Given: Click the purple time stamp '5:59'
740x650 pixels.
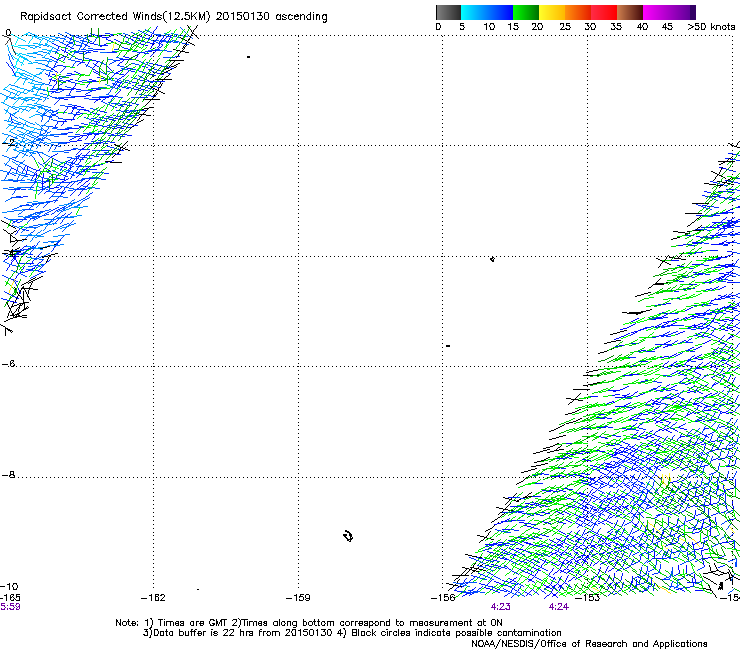Looking at the screenshot, I should pyautogui.click(x=10, y=607).
